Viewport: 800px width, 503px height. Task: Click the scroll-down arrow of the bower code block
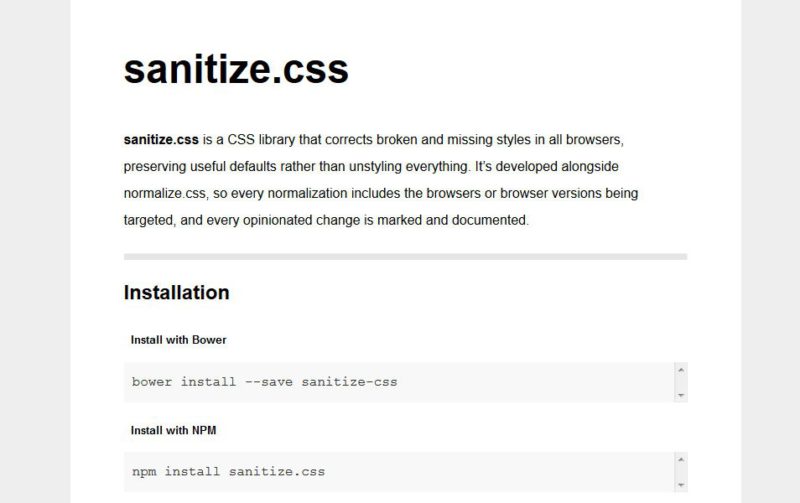(681, 396)
